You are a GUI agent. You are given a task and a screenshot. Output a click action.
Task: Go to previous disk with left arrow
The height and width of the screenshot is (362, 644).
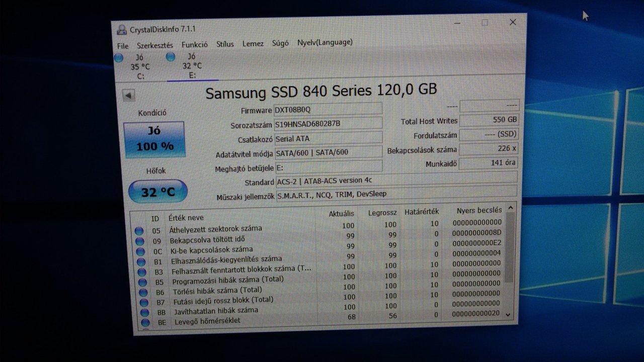[129, 96]
